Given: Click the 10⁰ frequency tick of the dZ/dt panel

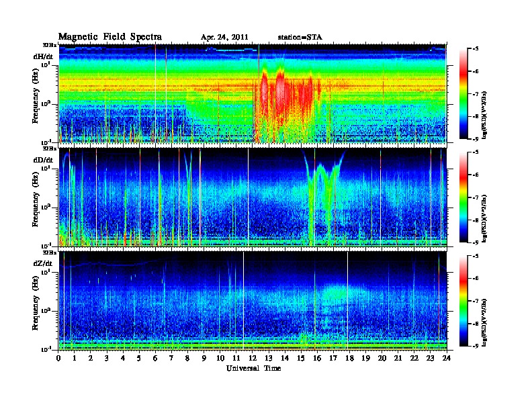Looking at the screenshot, I should pos(46,310).
